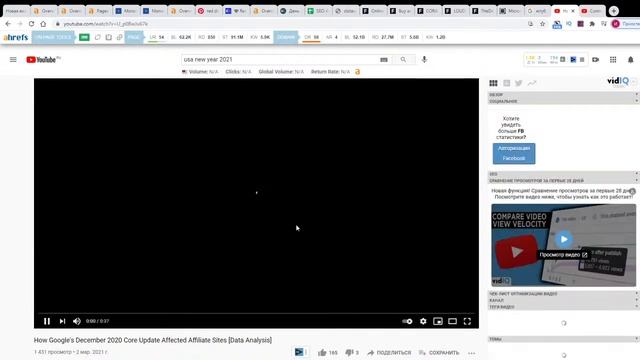Click the Facebook authorization button

tap(514, 153)
